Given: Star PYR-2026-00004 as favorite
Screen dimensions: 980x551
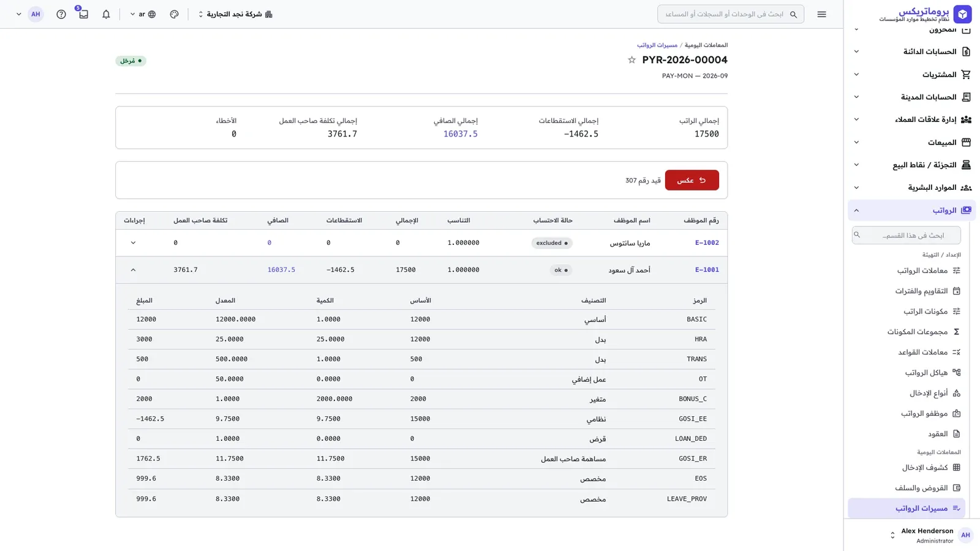Looking at the screenshot, I should pyautogui.click(x=631, y=60).
